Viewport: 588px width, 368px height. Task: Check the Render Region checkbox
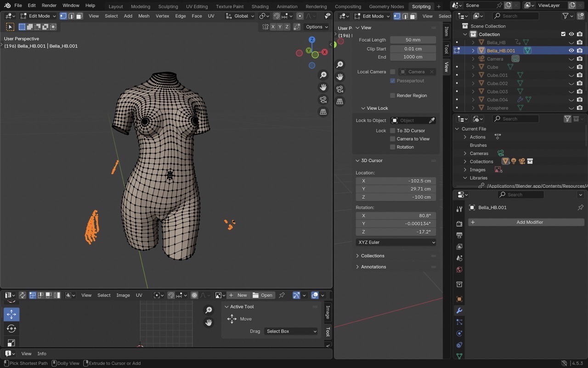click(x=393, y=96)
